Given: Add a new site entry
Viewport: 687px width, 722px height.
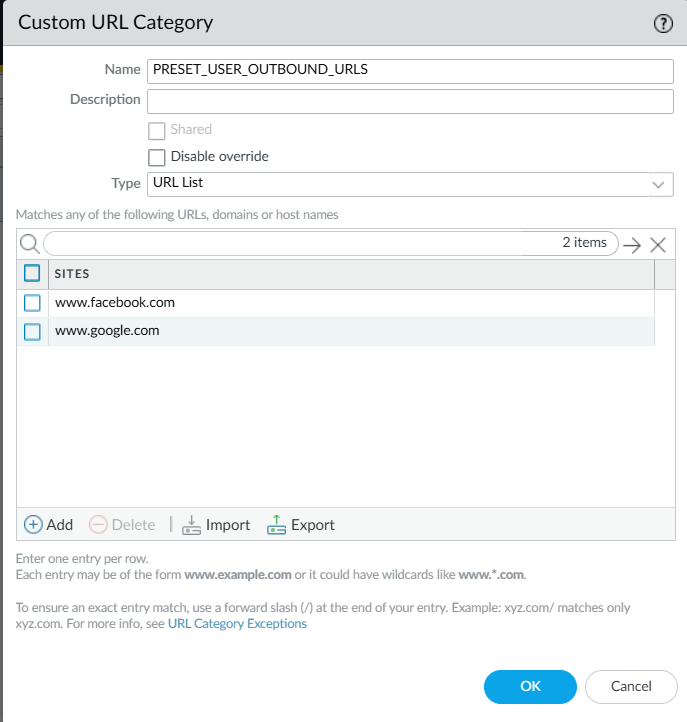Looking at the screenshot, I should click(x=48, y=525).
